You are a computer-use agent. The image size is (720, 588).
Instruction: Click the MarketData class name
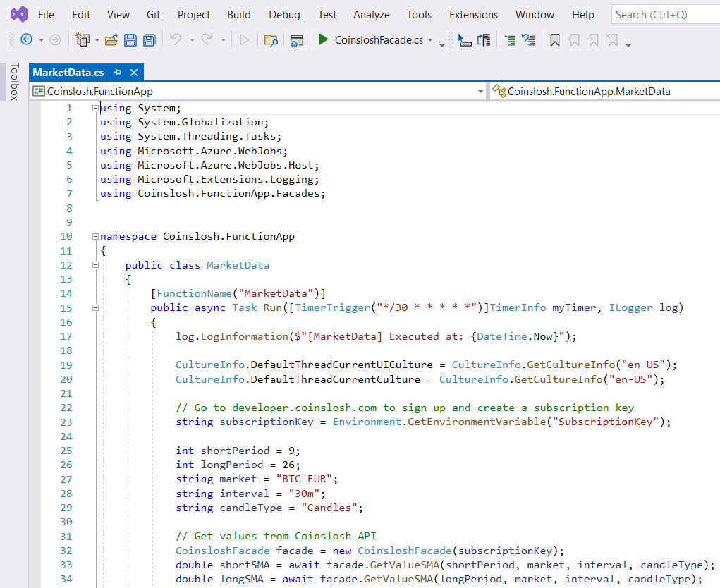(238, 265)
